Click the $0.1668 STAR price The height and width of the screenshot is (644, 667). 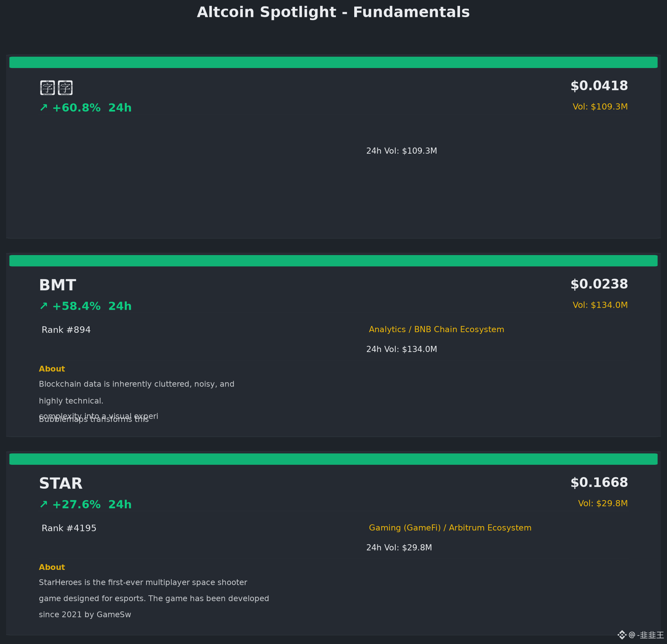(599, 482)
